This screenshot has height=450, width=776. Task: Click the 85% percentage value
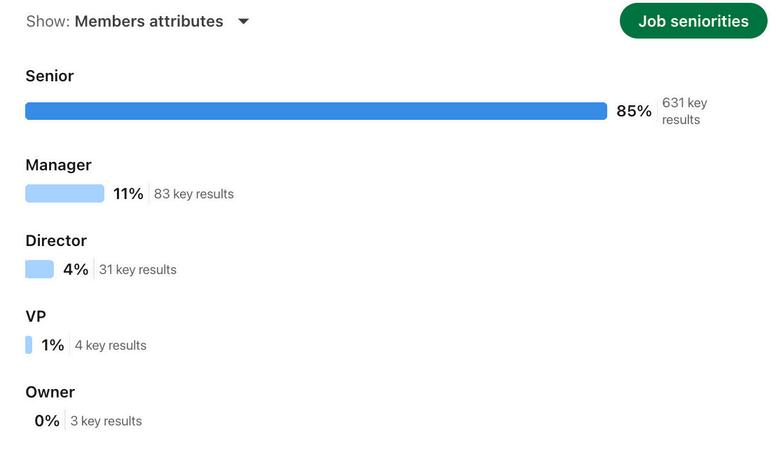(633, 111)
